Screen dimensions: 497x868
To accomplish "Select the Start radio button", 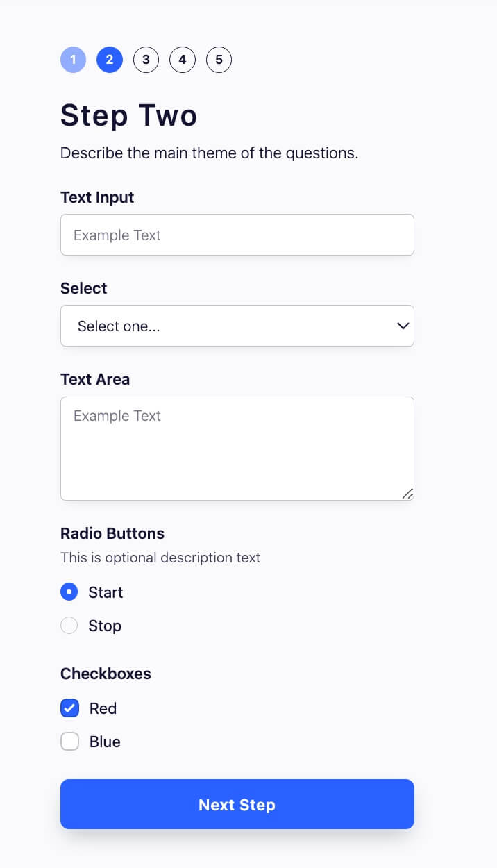I will 69,592.
